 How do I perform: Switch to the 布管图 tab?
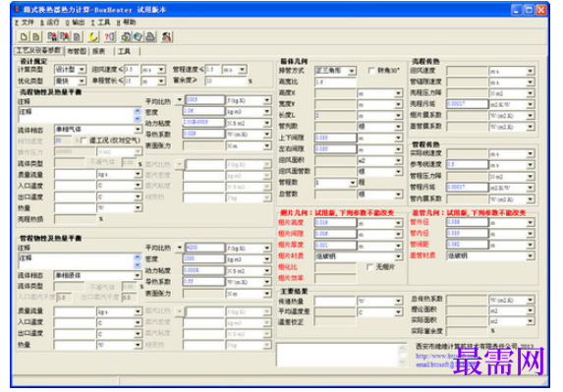click(77, 51)
